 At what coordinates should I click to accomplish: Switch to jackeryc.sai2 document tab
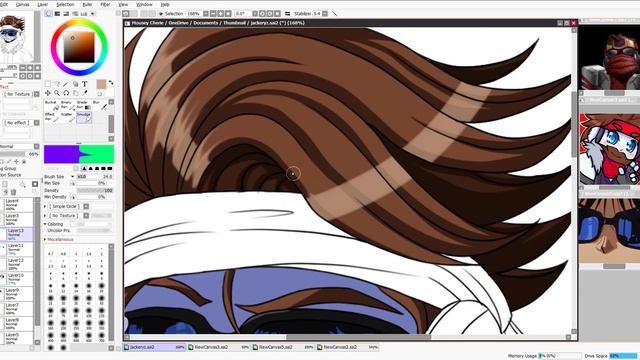click(x=155, y=347)
